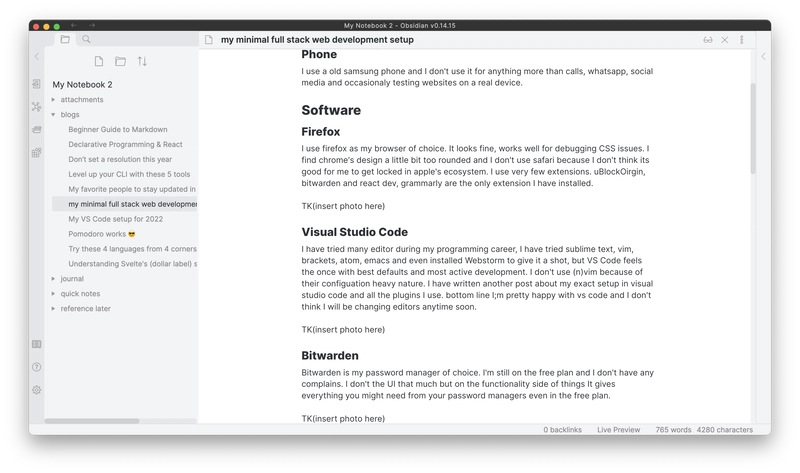Expand the right sidebar with the chevron
Screen dimensions: 800x473
tap(763, 56)
